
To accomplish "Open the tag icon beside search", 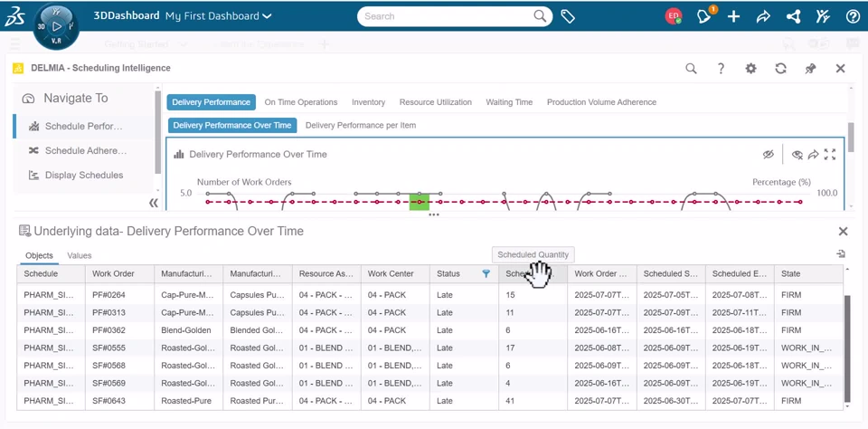I will coord(568,16).
